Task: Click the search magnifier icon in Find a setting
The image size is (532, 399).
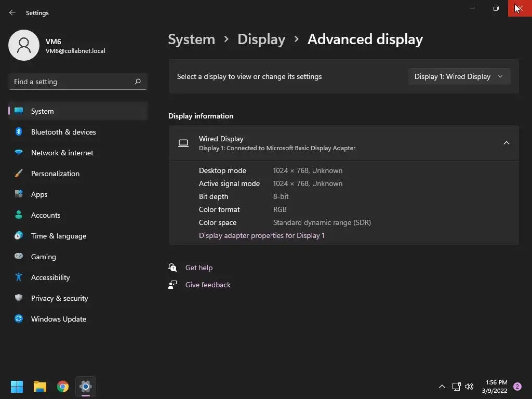Action: pyautogui.click(x=137, y=82)
